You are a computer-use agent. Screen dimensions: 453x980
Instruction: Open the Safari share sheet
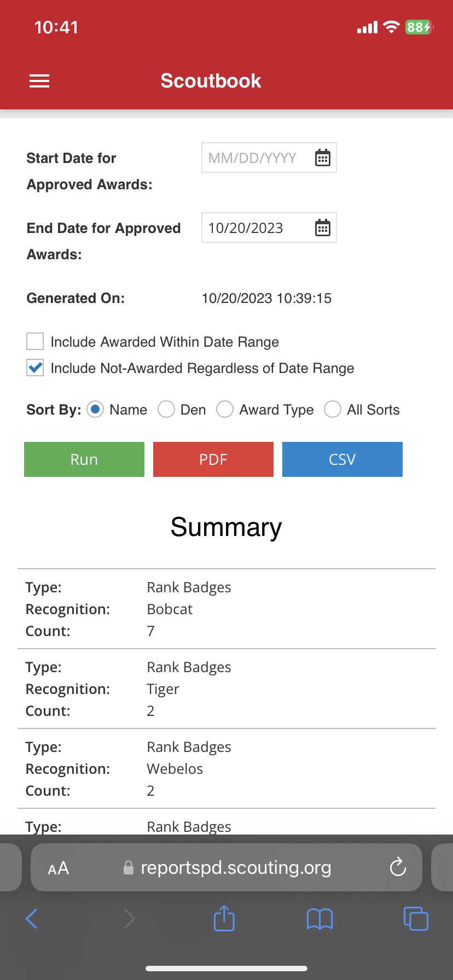coord(224,918)
